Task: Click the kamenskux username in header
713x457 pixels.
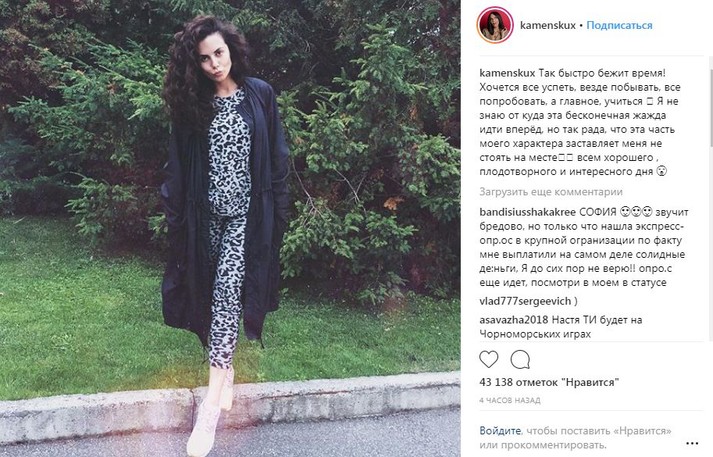Action: tap(547, 25)
